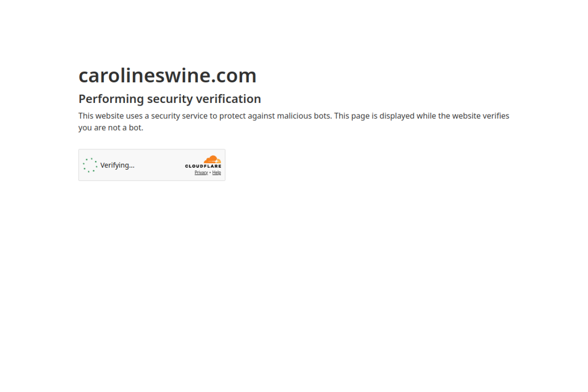The image size is (588, 392).
Task: Open the Privacy link in Cloudflare widget
Action: pyautogui.click(x=201, y=173)
